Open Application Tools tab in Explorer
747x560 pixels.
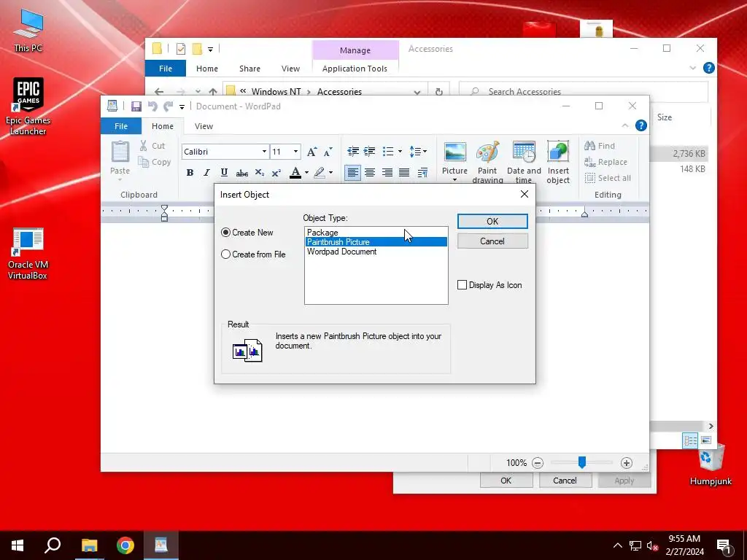click(355, 69)
